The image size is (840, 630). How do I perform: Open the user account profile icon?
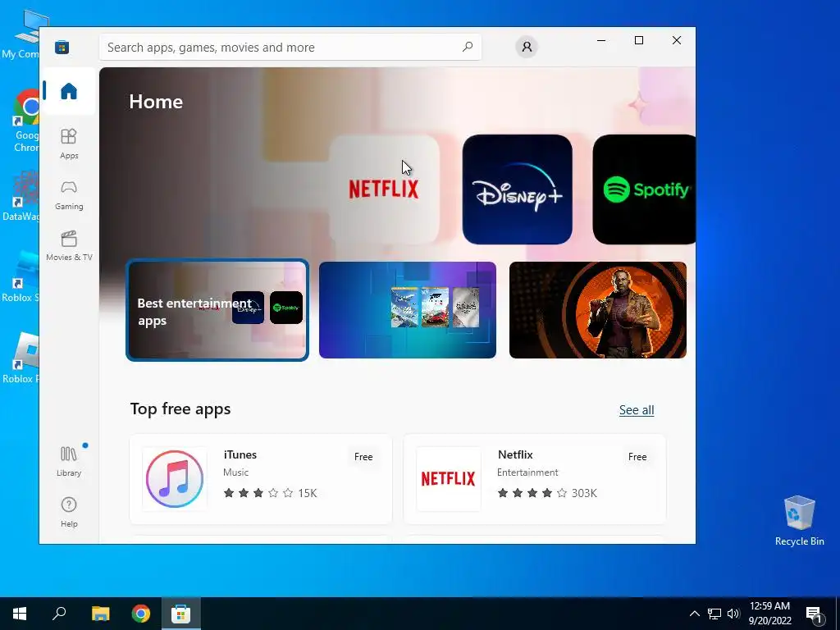click(x=527, y=47)
